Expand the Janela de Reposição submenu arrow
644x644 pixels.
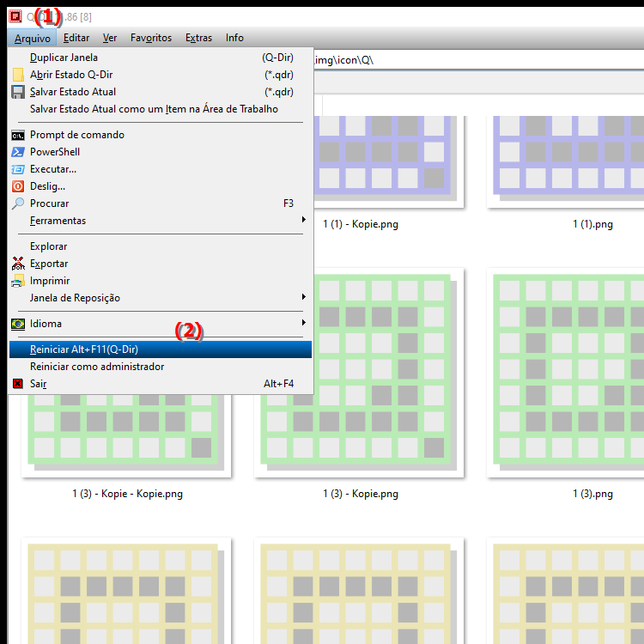click(x=303, y=297)
